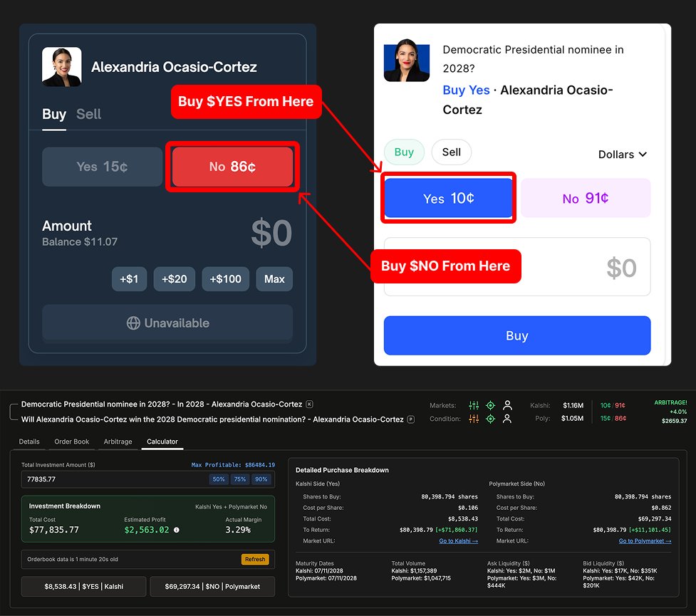Select No 86¢ on Polymarket panel
The image size is (696, 616).
232,167
